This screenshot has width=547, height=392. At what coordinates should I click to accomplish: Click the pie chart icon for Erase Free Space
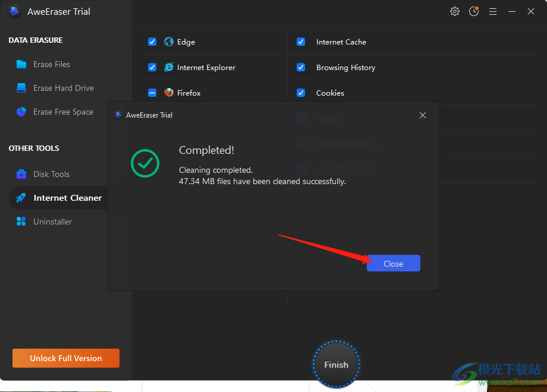pos(21,112)
